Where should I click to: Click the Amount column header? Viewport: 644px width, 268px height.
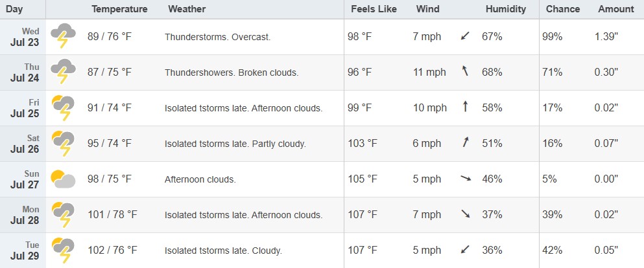click(616, 9)
